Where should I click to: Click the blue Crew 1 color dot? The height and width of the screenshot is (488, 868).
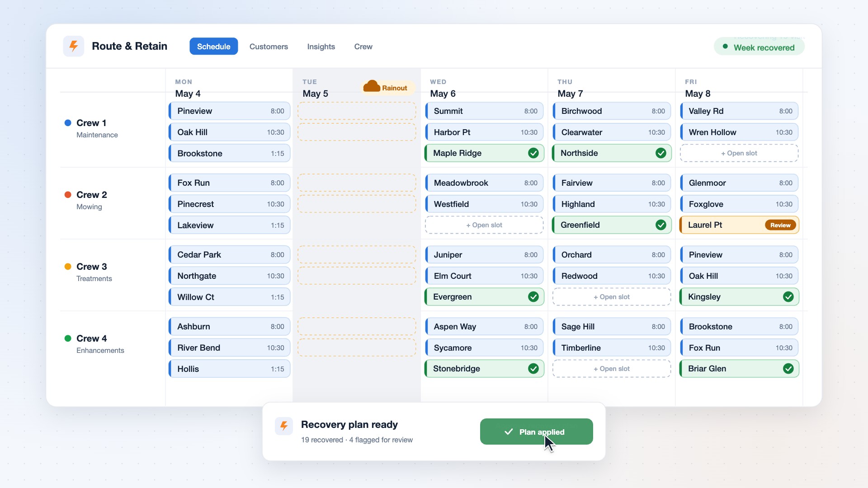click(68, 123)
